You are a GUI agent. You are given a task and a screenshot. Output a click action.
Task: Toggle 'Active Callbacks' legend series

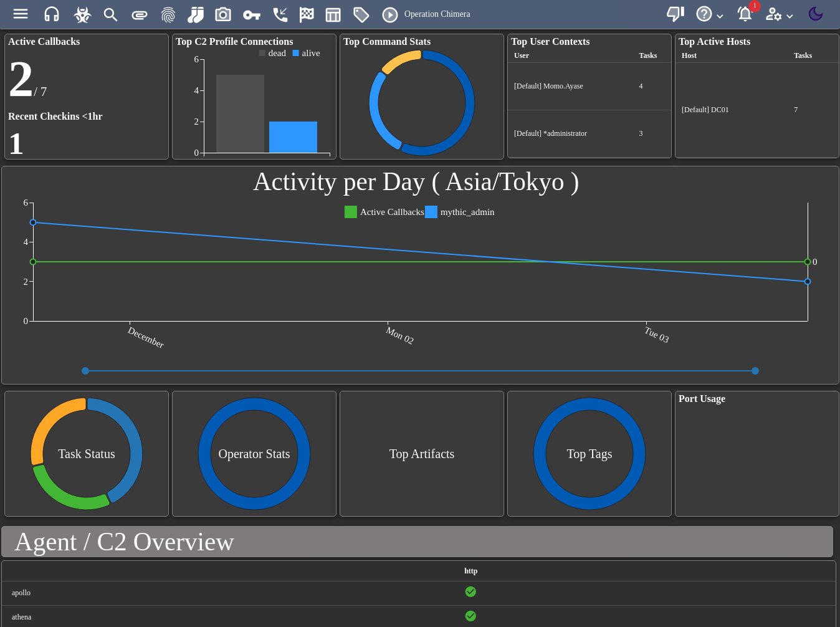tap(384, 212)
